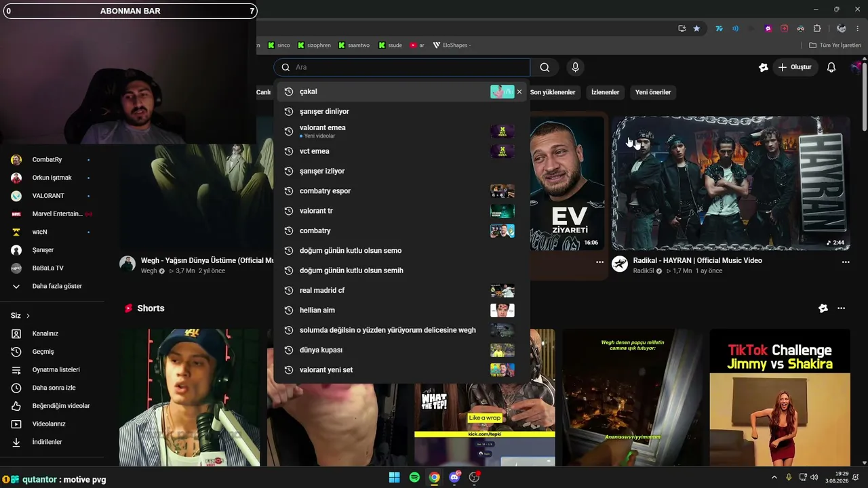Filter by İzlenenler chip
This screenshot has width=868, height=488.
(605, 92)
